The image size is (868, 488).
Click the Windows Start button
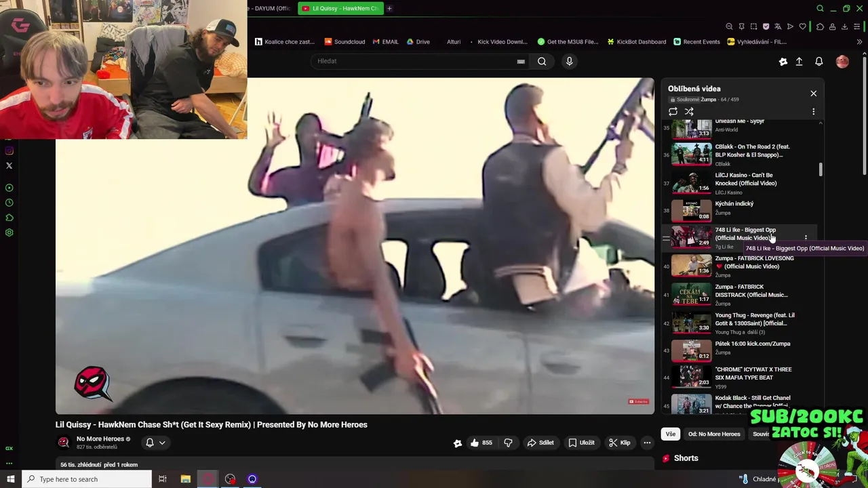click(10, 479)
